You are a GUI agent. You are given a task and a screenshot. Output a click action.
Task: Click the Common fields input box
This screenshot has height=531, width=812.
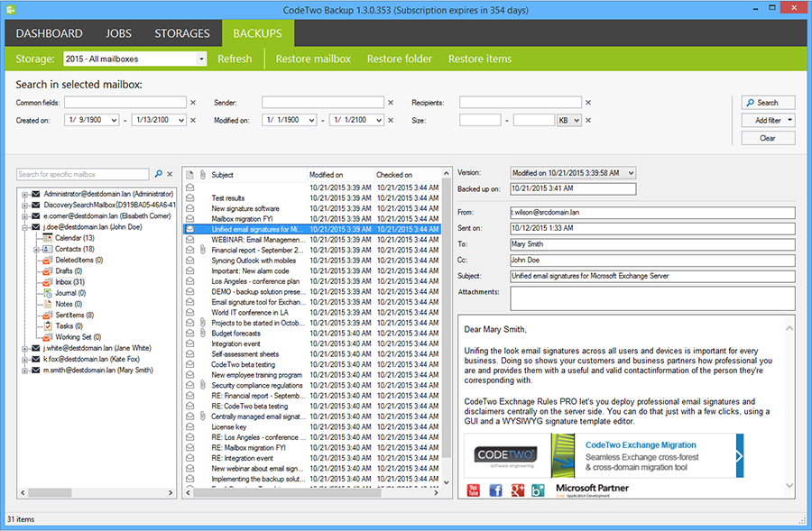(125, 103)
